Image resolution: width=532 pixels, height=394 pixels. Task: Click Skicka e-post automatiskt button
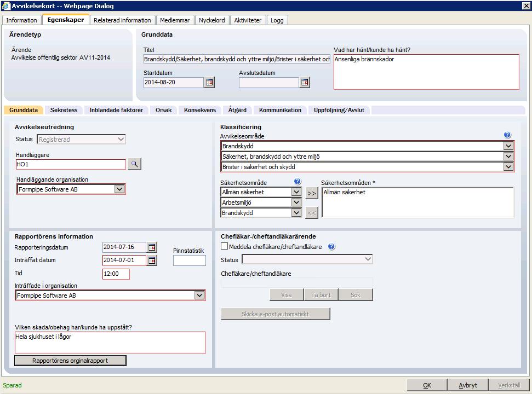pos(275,314)
